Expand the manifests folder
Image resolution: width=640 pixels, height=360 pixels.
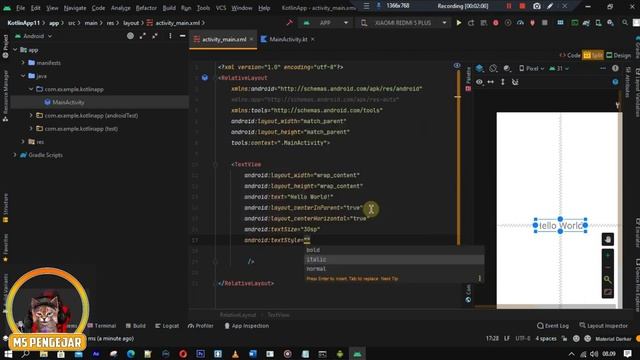(23, 63)
